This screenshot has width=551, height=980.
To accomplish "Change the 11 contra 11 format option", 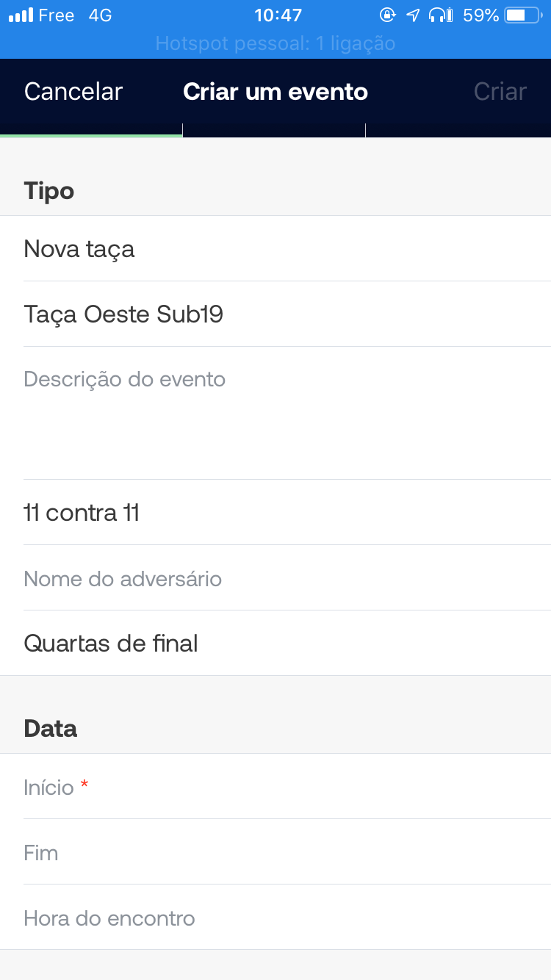I will coord(275,513).
